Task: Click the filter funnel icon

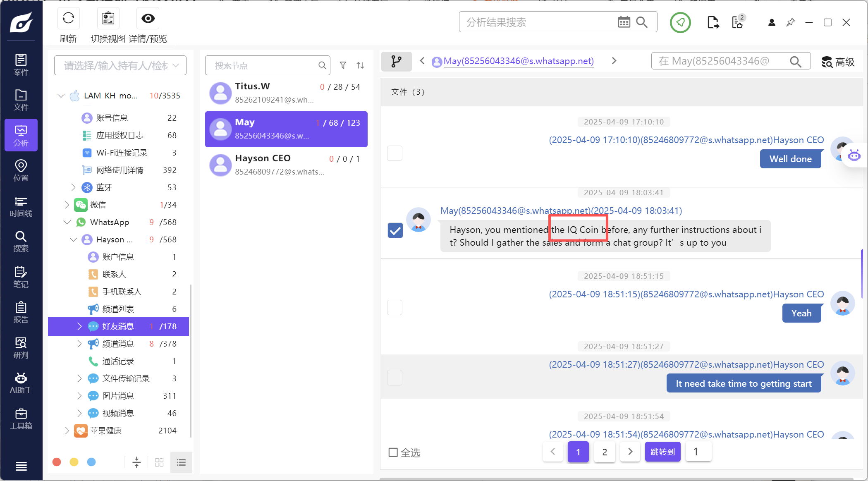Action: click(343, 65)
